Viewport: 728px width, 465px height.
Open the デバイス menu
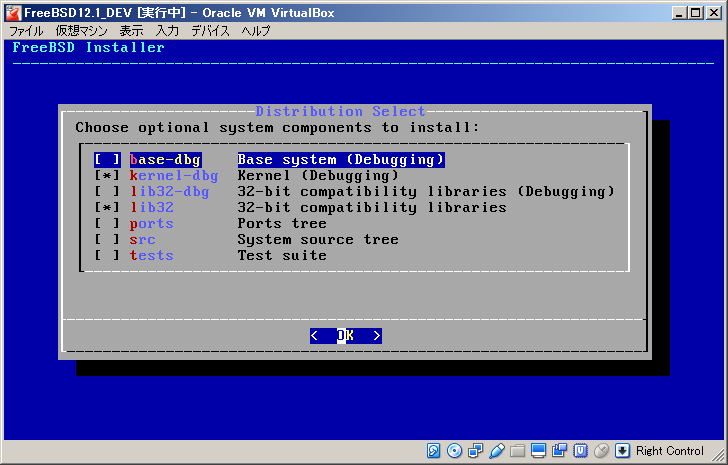[x=210, y=31]
